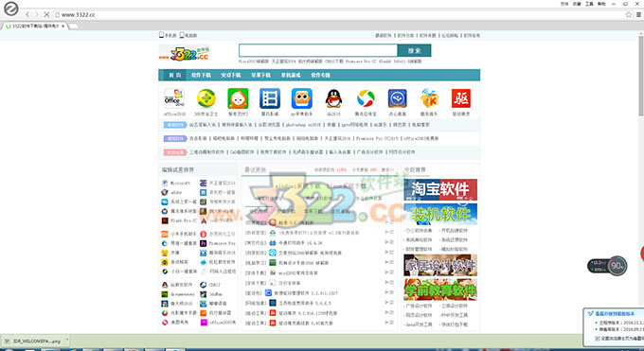Viewport: 644px width, 351px height.
Task: Stop page loading with the X button
Action: point(46,14)
